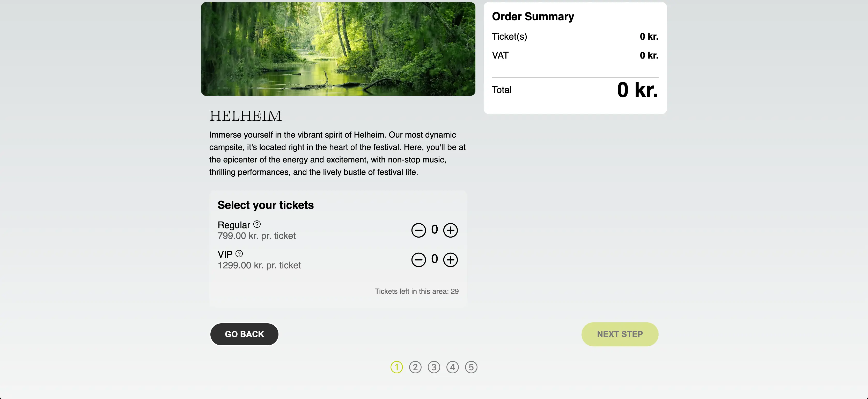Viewport: 868px width, 399px height.
Task: Increment VIP ticket count plus
Action: [451, 259]
